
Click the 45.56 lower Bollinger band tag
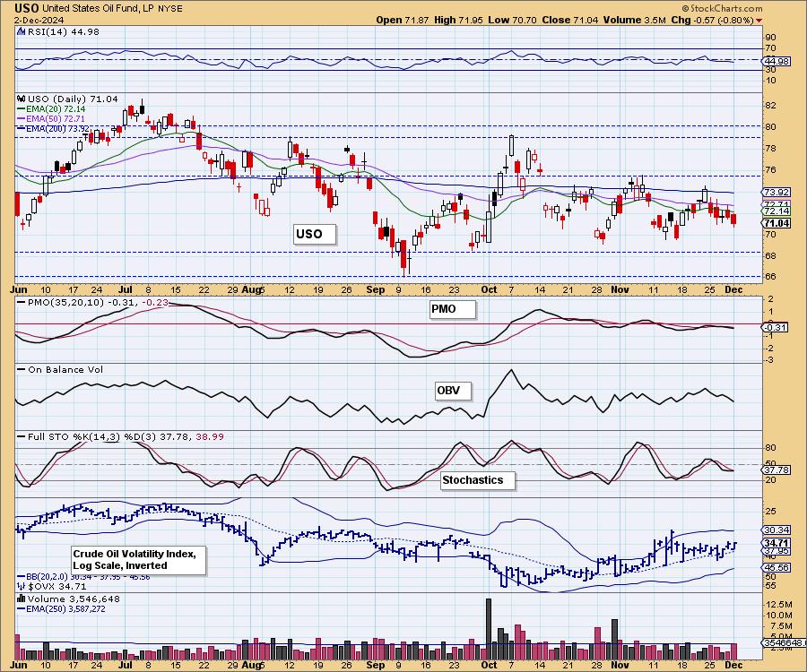point(777,567)
